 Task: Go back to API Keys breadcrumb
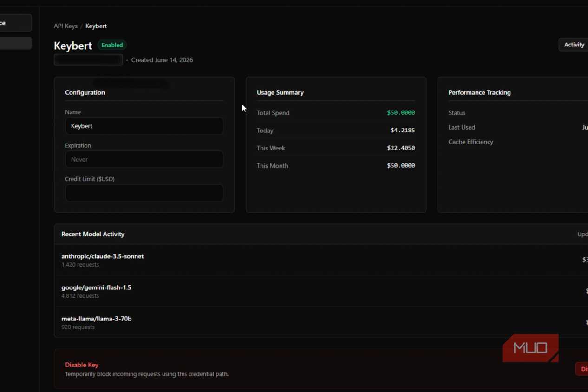65,26
